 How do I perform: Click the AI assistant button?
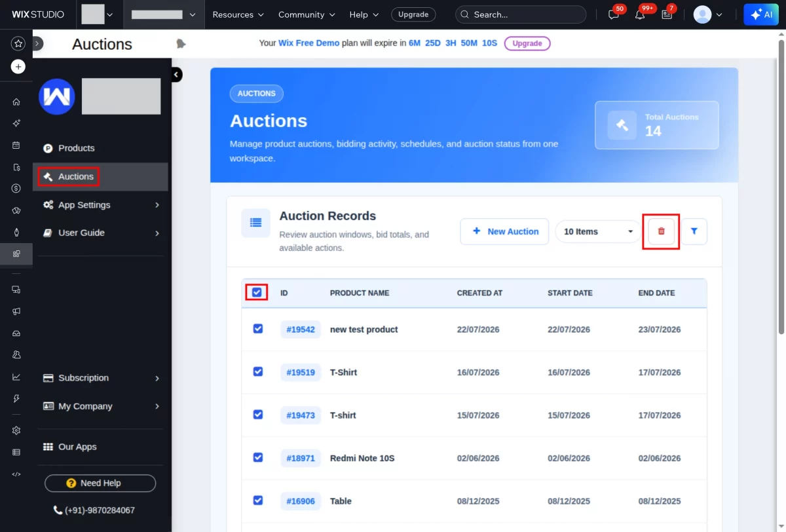(x=761, y=14)
